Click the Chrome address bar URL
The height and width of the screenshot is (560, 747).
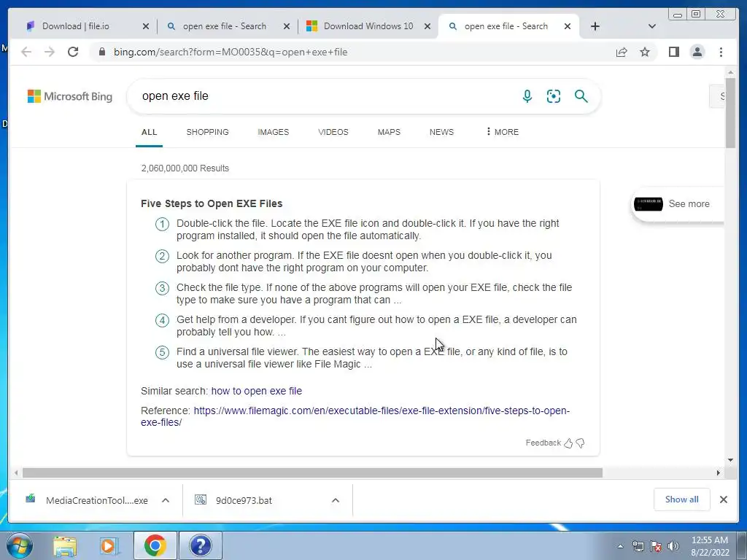231,52
